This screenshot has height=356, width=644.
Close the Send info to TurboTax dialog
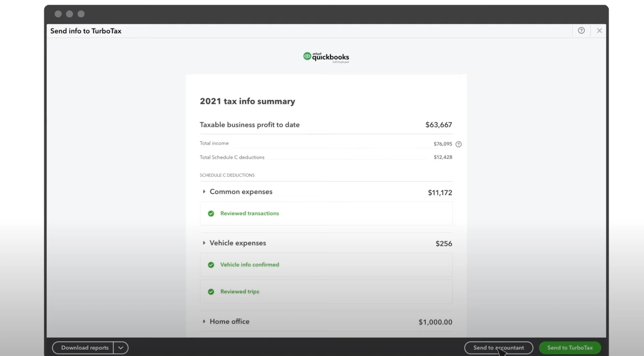(x=599, y=30)
